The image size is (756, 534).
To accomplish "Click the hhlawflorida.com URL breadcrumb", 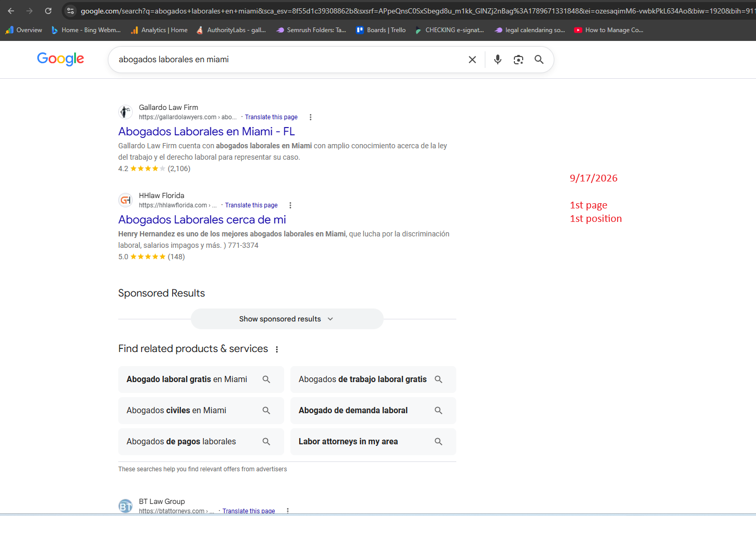I will point(178,205).
